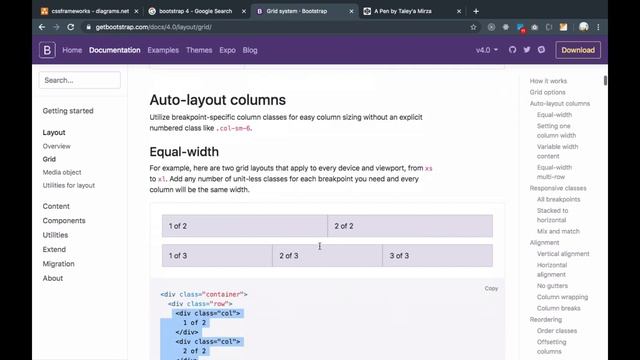The height and width of the screenshot is (360, 640).
Task: Click the orange extension icon in toolbar
Action: point(563,27)
